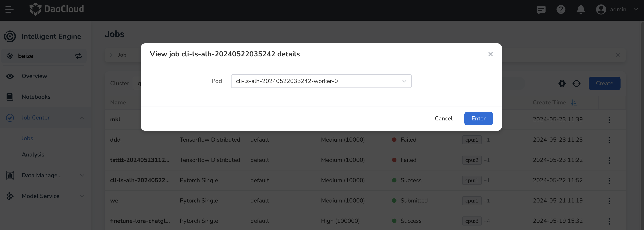This screenshot has width=644, height=230.
Task: Open the notifications bell
Action: (581, 9)
